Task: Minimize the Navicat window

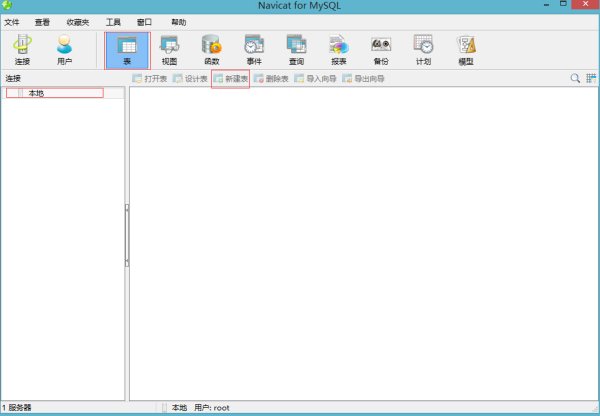Action: point(546,5)
